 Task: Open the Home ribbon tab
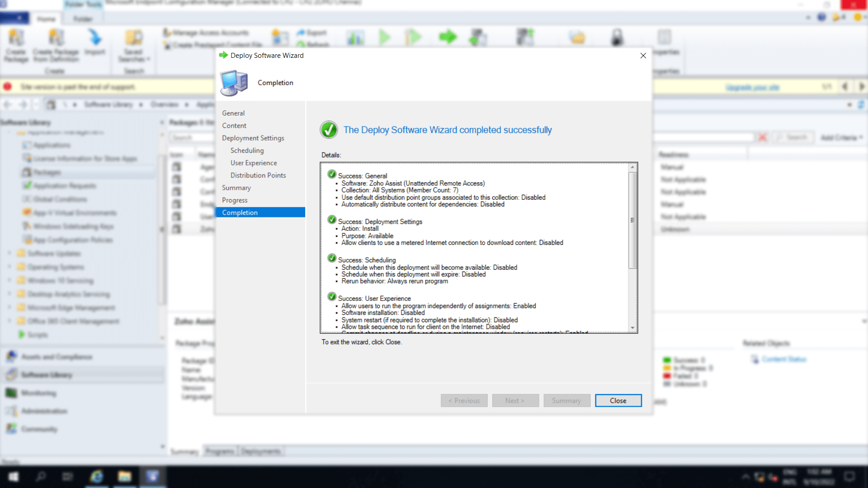[46, 19]
